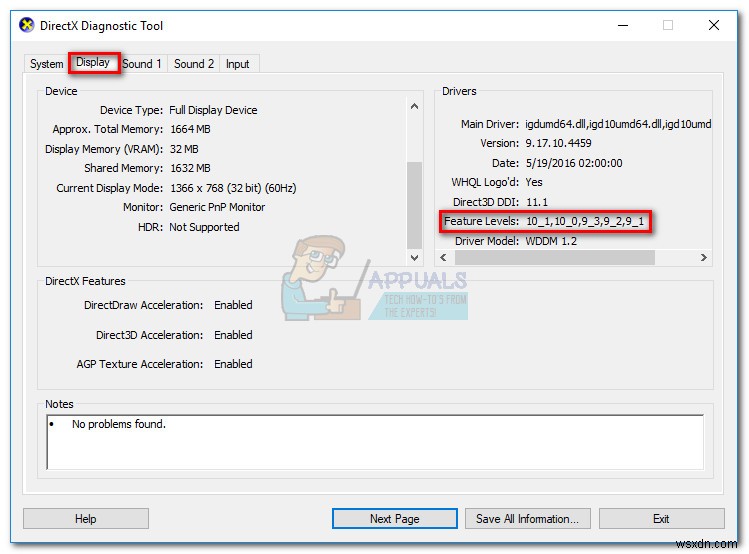Click Main Driver value 'igdumd64.dll'
Image resolution: width=749 pixels, height=554 pixels.
[556, 124]
